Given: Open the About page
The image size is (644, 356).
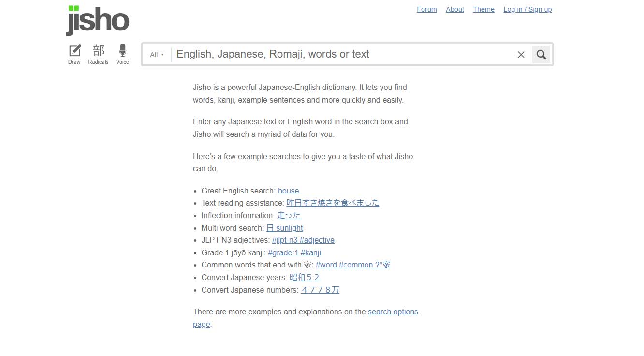Looking at the screenshot, I should click(455, 9).
